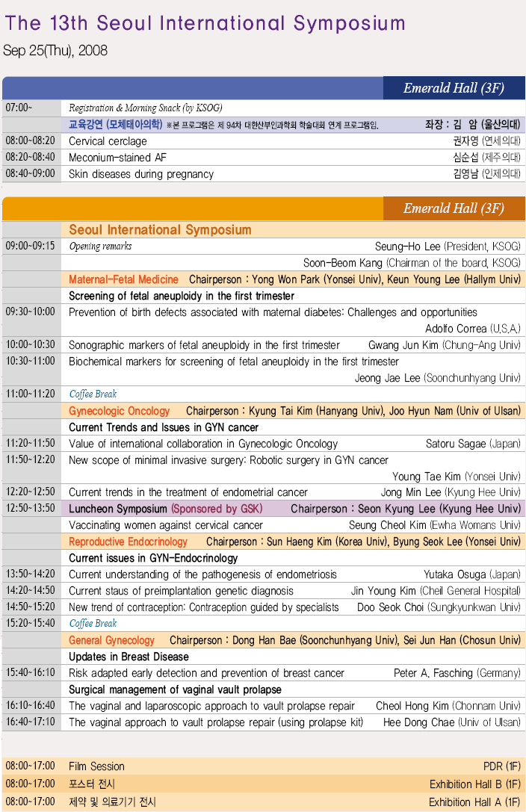Image resolution: width=526 pixels, height=812 pixels.
Task: Click 'Risk adapted early detection and prevention of breast cancer'
Action: point(206,673)
